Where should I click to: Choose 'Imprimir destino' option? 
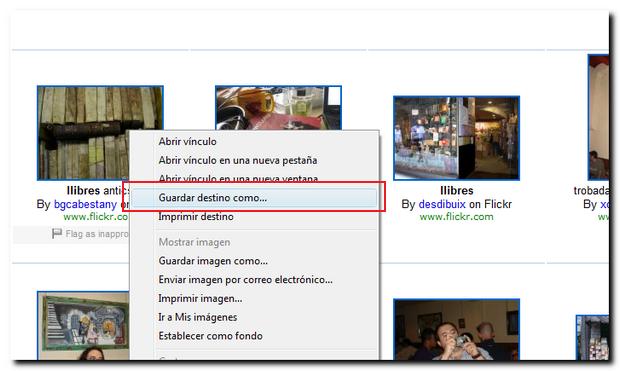click(196, 217)
